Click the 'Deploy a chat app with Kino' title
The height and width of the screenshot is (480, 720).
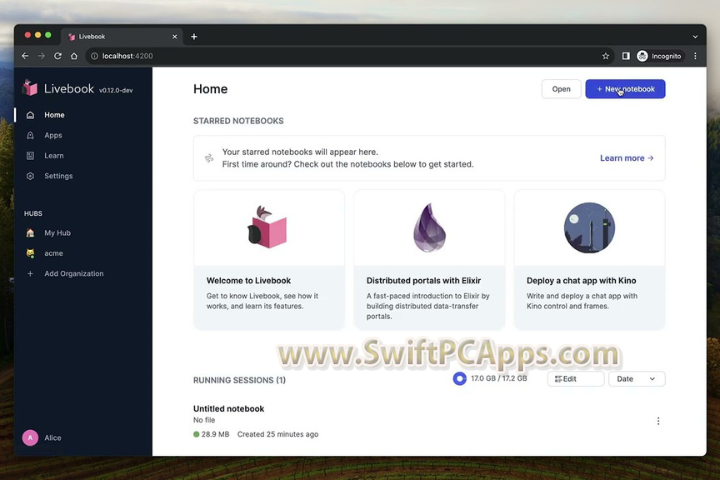(x=581, y=281)
